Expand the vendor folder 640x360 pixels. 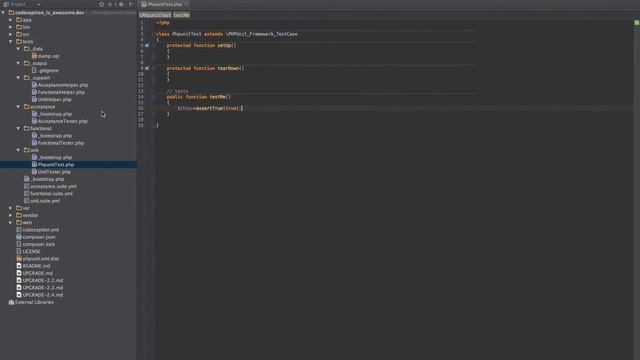11,215
